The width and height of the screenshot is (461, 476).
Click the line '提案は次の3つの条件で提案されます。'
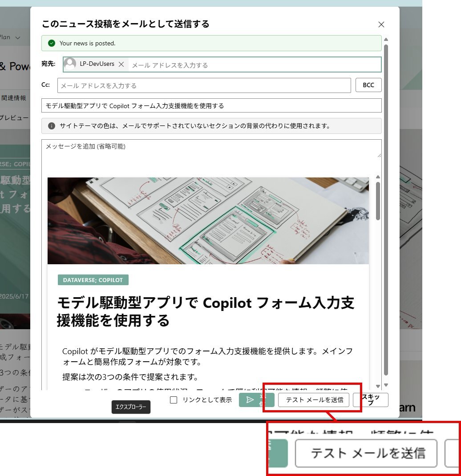[130, 377]
